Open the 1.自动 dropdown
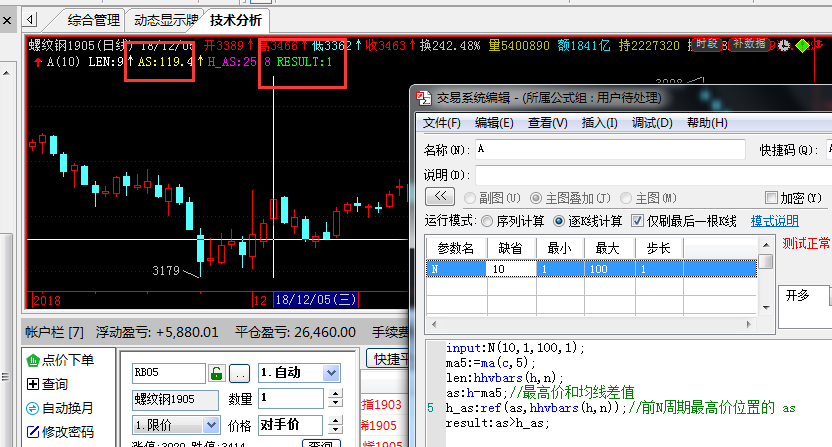 [299, 373]
